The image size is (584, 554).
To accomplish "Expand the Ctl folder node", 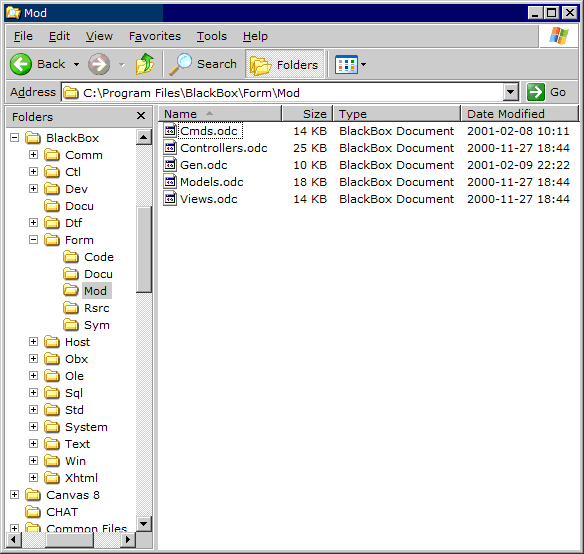I will pos(34,172).
